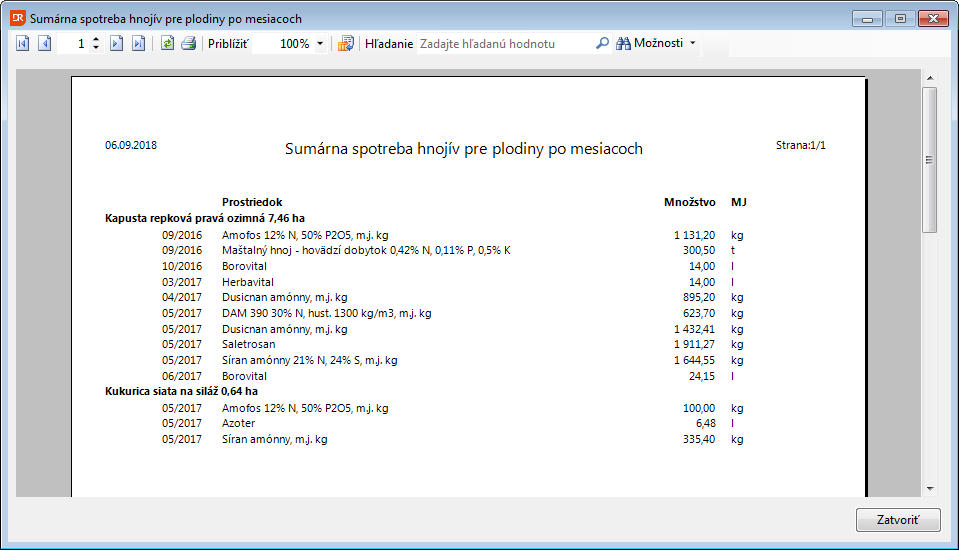Go to the last page
Screen dimensions: 959x550
(139, 43)
